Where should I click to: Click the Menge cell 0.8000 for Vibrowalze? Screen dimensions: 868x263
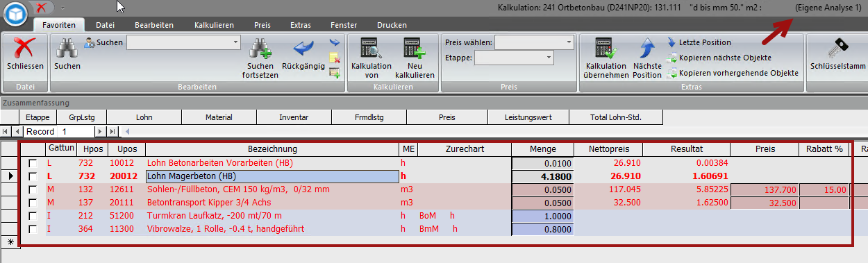(542, 229)
